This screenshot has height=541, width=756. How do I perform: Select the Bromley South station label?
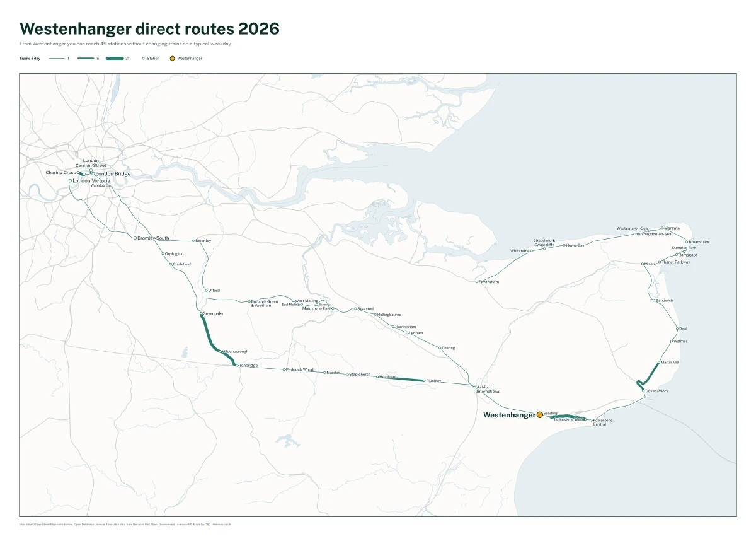click(153, 238)
